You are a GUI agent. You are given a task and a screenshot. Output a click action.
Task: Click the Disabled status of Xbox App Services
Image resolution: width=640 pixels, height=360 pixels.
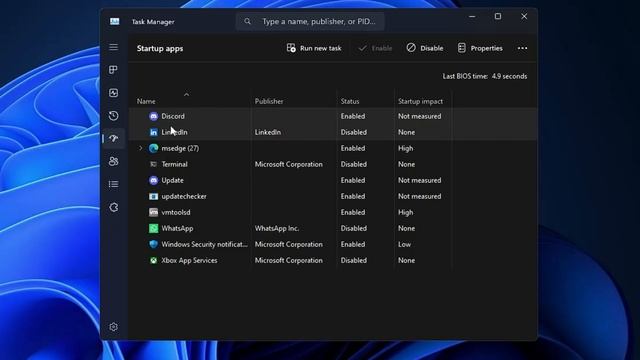(353, 260)
